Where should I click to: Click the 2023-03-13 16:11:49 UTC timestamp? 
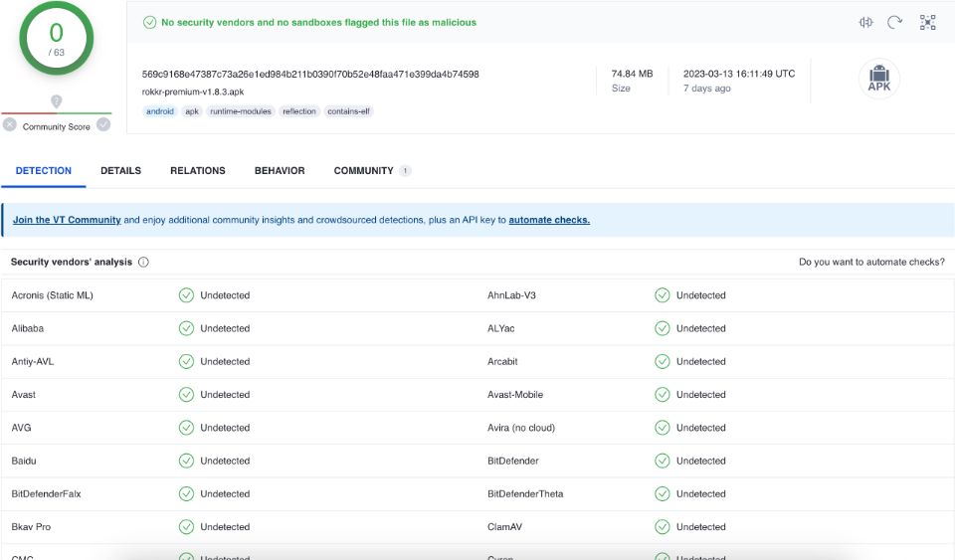point(739,74)
